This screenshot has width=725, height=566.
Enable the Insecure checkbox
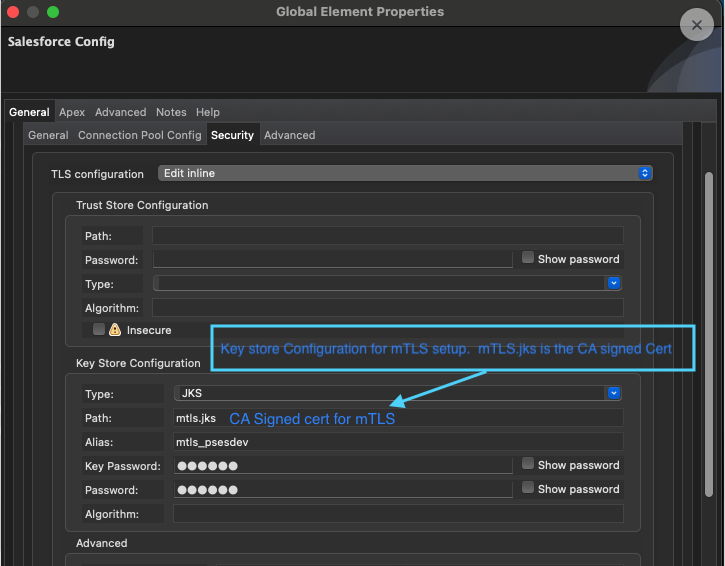coord(99,329)
